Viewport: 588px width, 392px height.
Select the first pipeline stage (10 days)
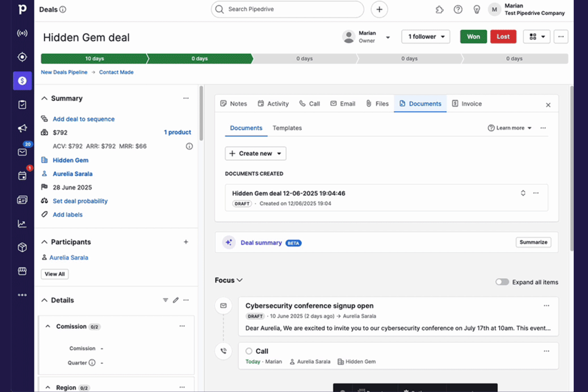tap(95, 58)
